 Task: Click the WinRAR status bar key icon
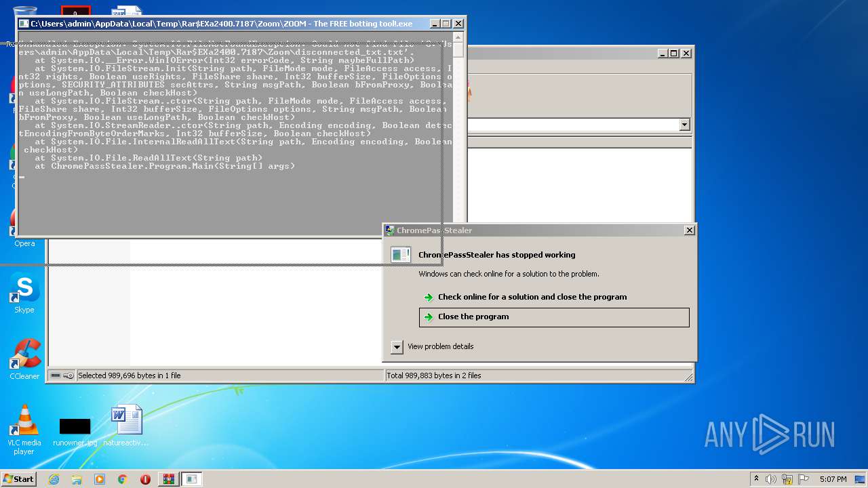coord(68,375)
